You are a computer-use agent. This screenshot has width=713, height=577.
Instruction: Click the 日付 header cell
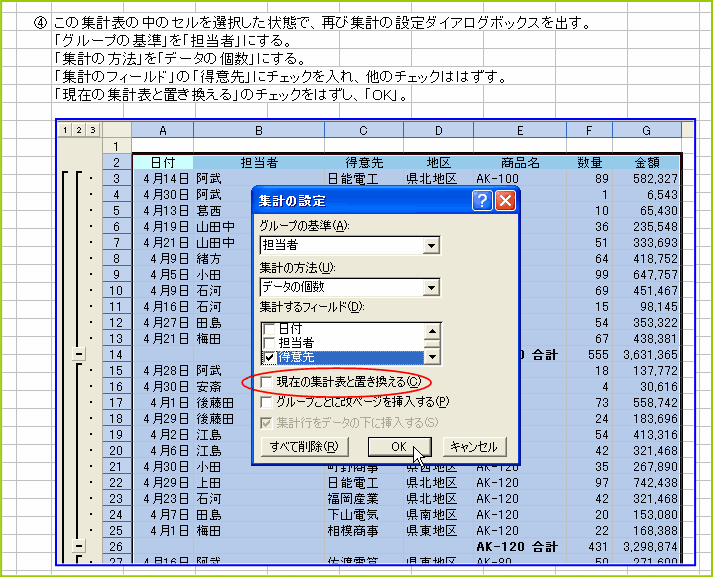click(x=163, y=162)
